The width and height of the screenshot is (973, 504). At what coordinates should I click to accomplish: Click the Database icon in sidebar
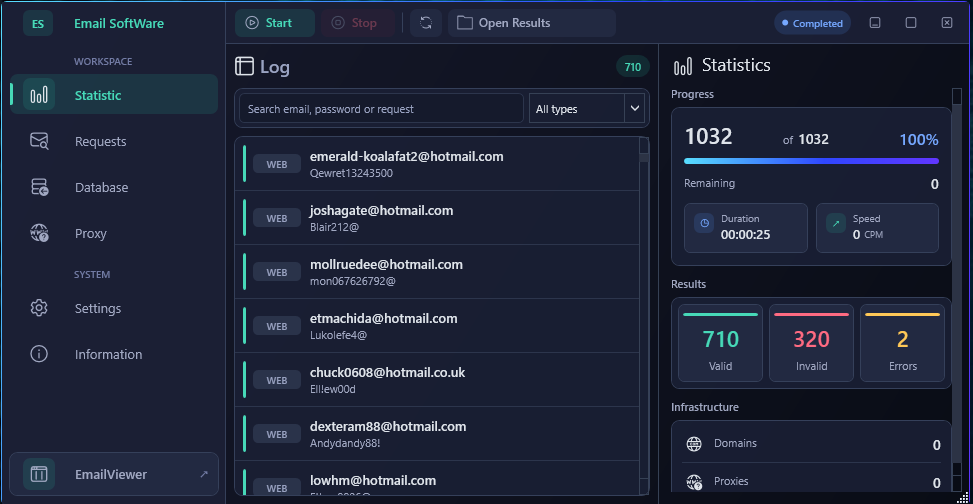[39, 187]
